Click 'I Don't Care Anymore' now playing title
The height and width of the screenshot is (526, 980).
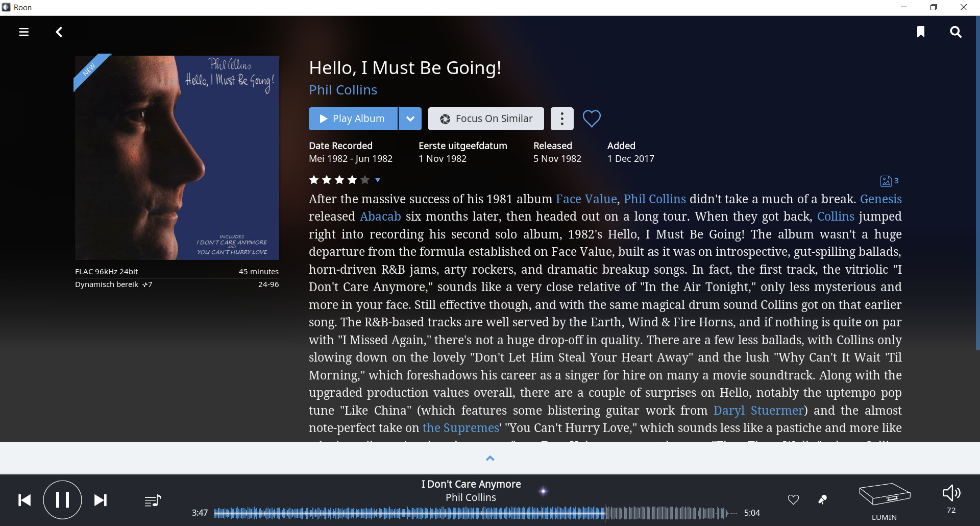471,484
